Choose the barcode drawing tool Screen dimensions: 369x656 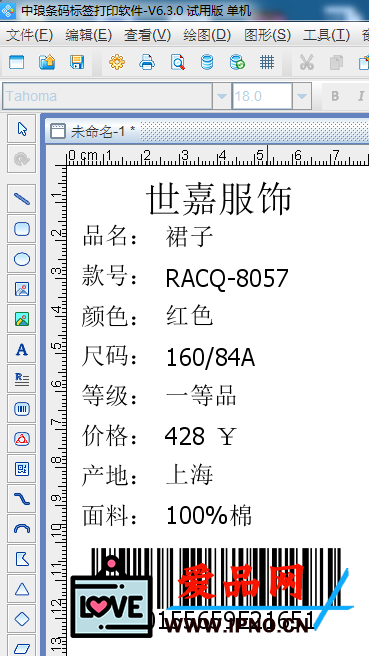click(22, 409)
